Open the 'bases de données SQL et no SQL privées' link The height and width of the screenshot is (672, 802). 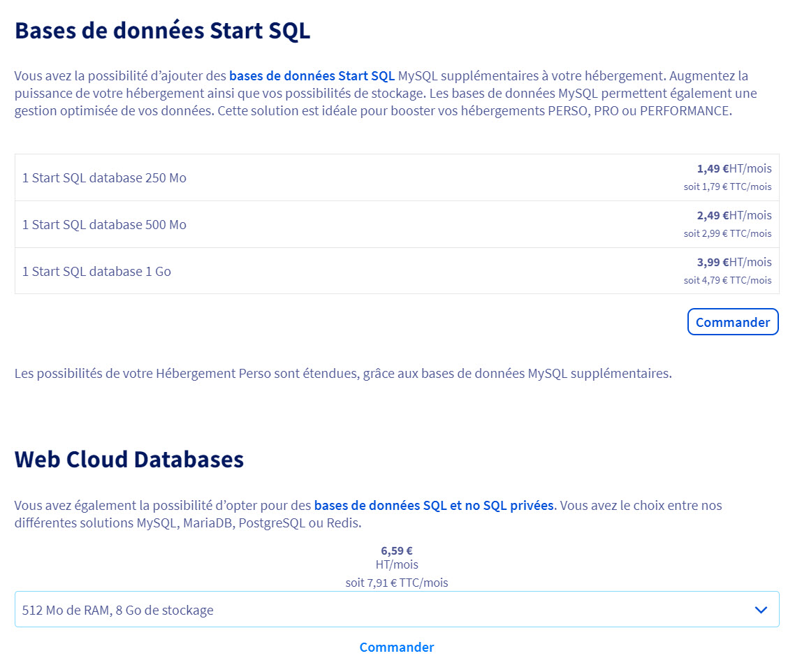[434, 505]
